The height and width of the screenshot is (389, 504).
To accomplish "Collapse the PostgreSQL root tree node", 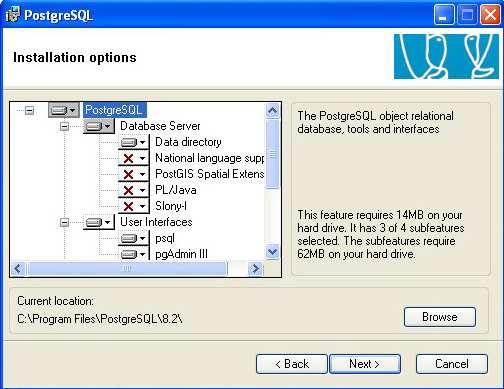I will tap(30, 110).
